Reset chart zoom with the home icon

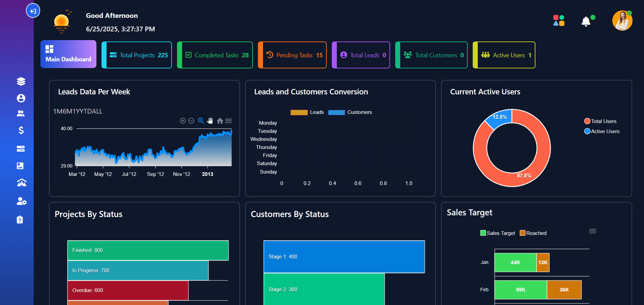pos(220,121)
